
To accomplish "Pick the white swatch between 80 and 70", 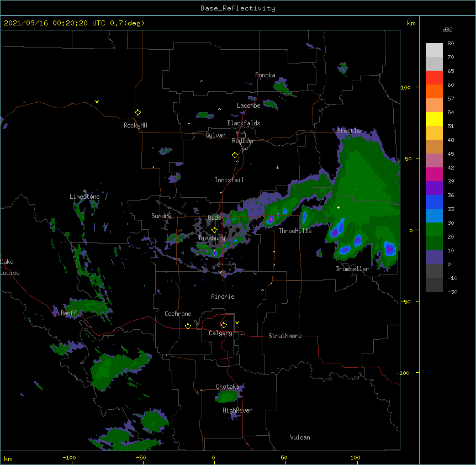I will (434, 50).
